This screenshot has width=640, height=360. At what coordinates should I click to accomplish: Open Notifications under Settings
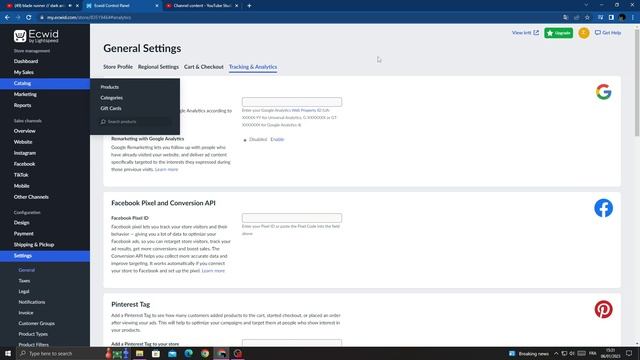32,302
